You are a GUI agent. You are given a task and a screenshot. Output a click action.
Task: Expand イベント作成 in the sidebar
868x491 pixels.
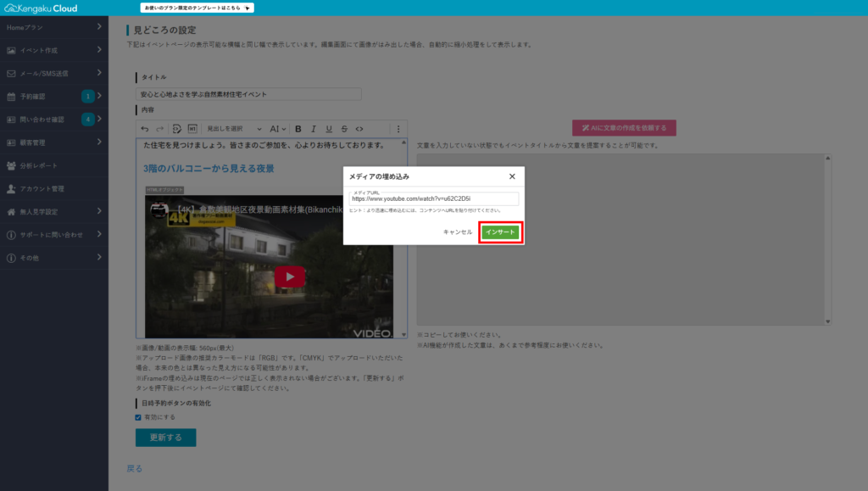coord(53,51)
